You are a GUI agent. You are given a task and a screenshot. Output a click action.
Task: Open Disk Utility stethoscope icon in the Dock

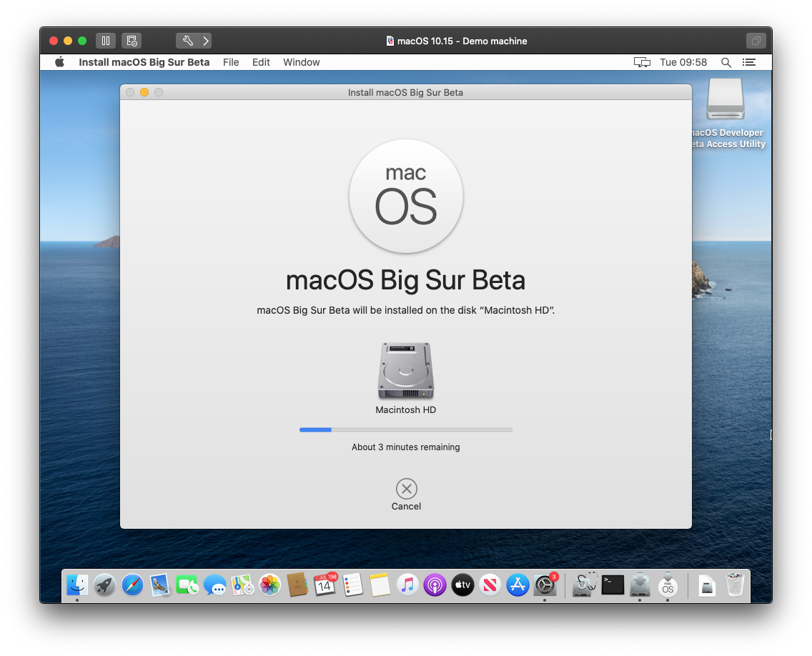tap(584, 585)
